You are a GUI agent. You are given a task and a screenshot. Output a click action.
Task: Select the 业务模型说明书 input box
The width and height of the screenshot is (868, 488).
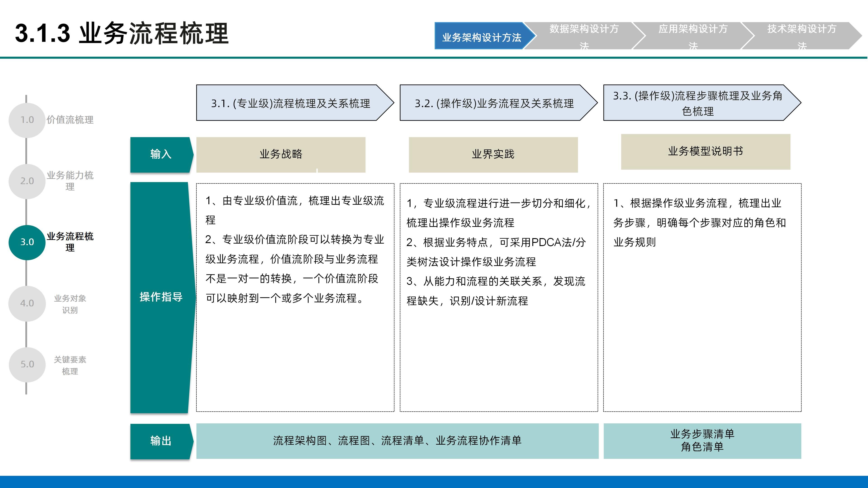(705, 152)
